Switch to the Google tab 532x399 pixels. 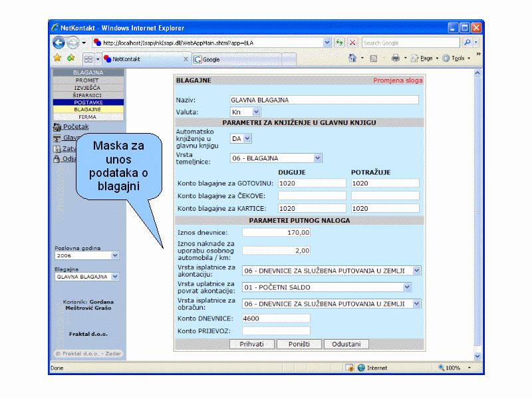[x=237, y=59]
